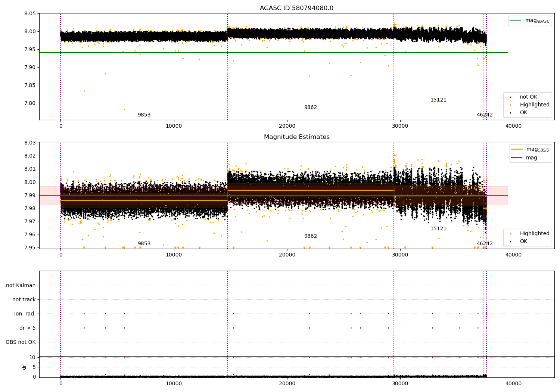This screenshot has width=560, height=392.
Task: Click the rotated 'dr' y-axis label
Action: pos(24,367)
